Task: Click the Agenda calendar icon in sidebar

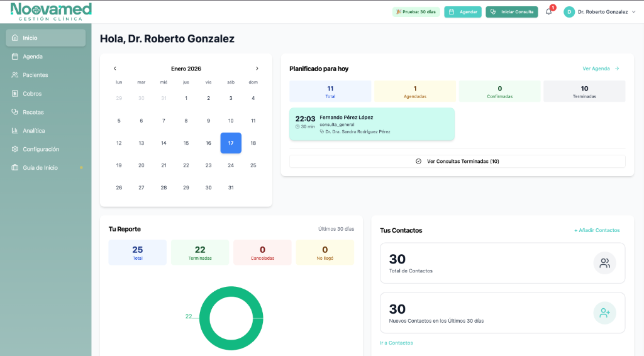Action: tap(15, 57)
